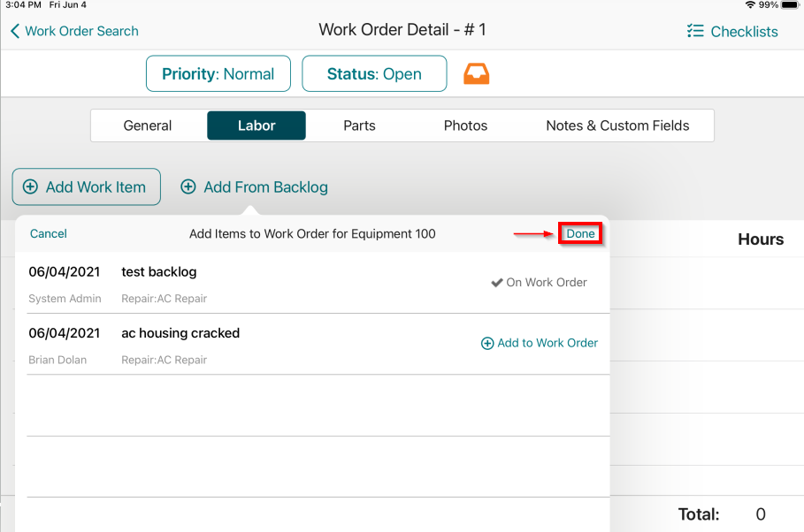The width and height of the screenshot is (804, 532).
Task: Switch to the General tab
Action: point(147,125)
